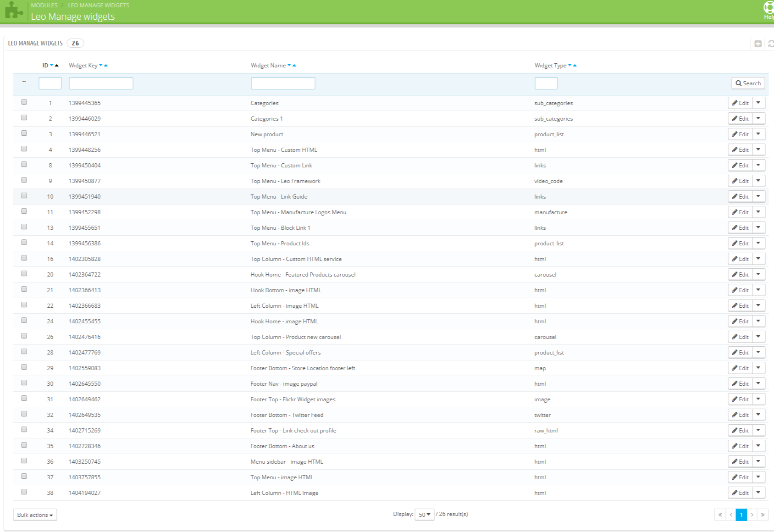Image resolution: width=774 pixels, height=532 pixels.
Task: Sort Widget Name descending
Action: coord(289,65)
